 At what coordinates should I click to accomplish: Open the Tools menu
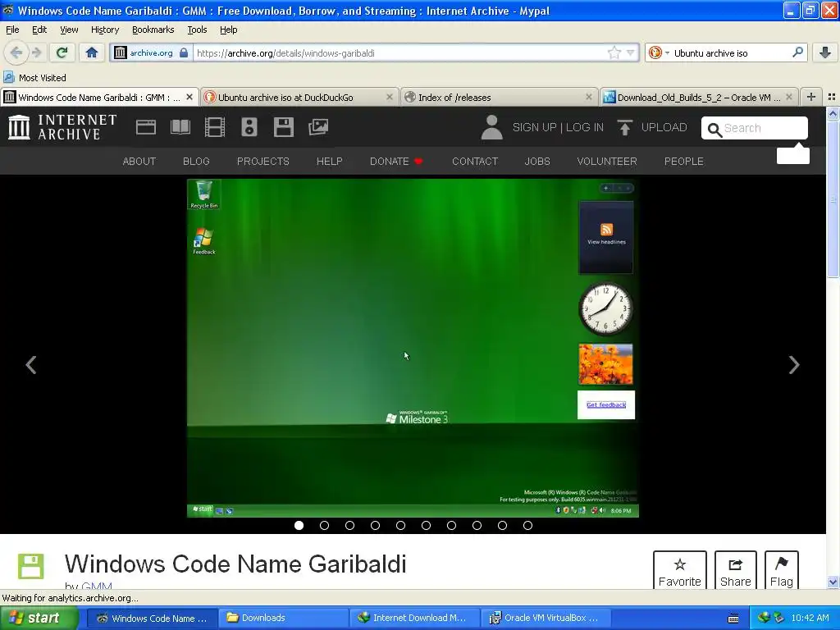point(197,30)
